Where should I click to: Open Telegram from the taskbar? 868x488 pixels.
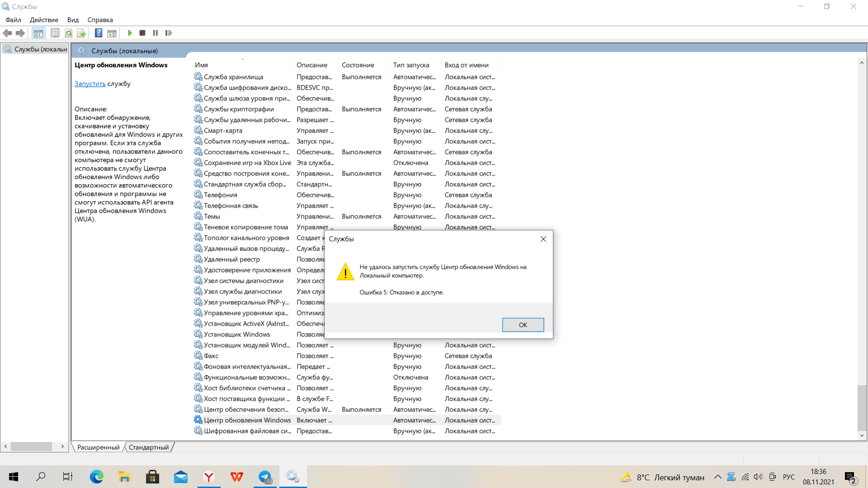pos(265,477)
